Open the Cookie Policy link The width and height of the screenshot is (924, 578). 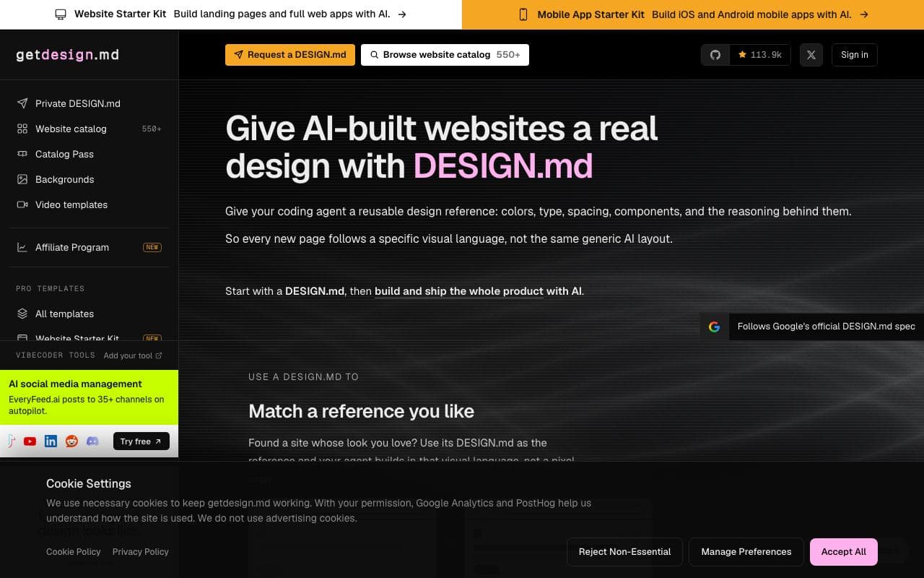[x=74, y=551]
